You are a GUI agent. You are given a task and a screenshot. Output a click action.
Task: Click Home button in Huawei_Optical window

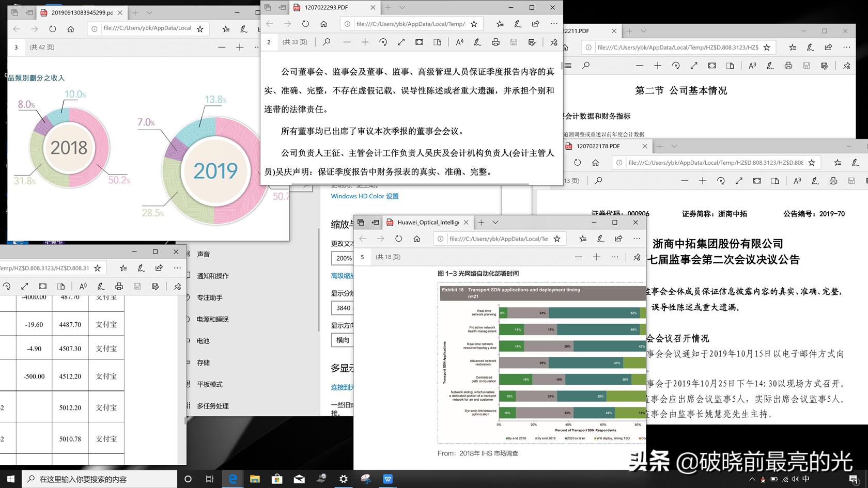tap(416, 239)
